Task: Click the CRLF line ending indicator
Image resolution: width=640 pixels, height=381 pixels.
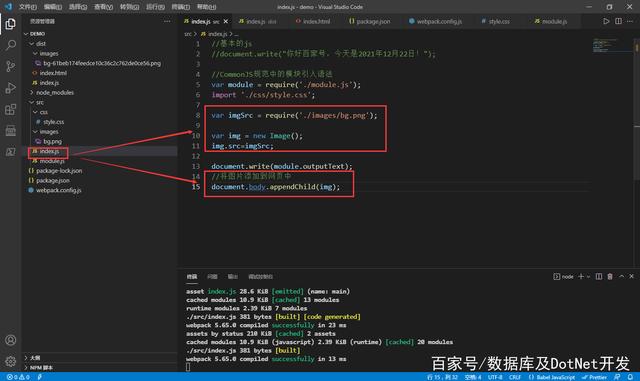Action: pyautogui.click(x=515, y=377)
